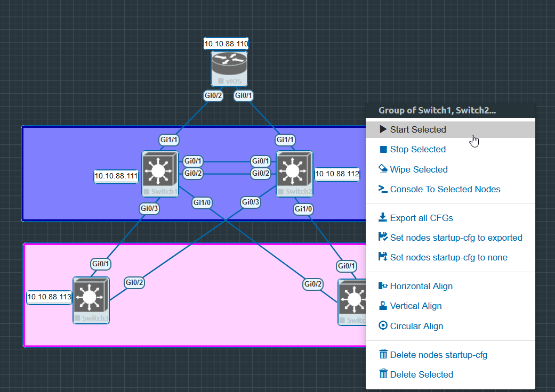Click the vIOS router node icon
This screenshot has width=555, height=392.
coord(229,65)
